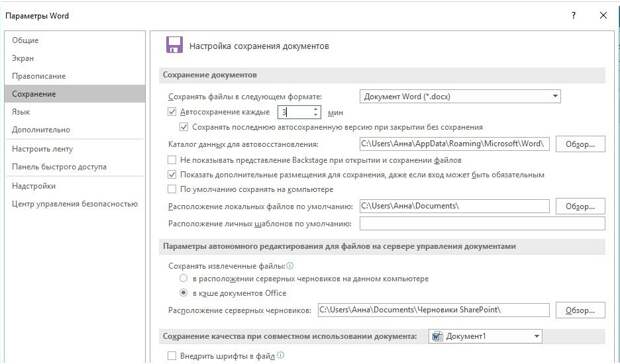Click Обзор for the server drafts location
This screenshot has height=364, width=620.
click(580, 310)
